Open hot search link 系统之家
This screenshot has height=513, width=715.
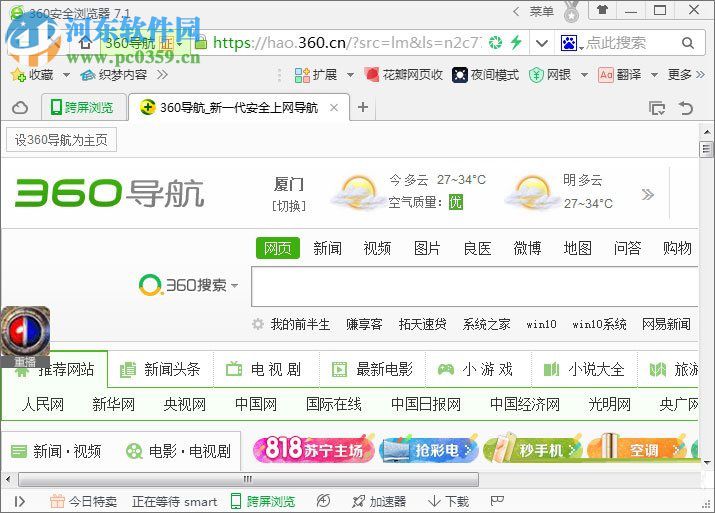click(x=486, y=324)
